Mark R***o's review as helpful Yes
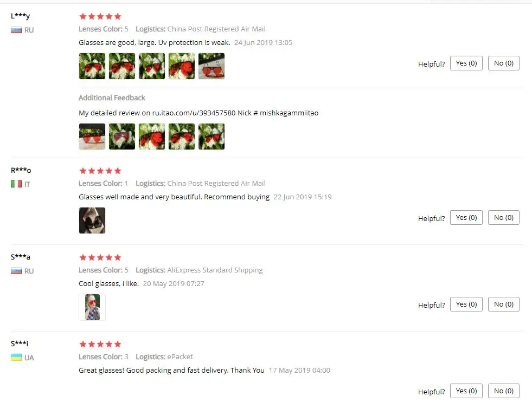The image size is (532, 409). (466, 218)
